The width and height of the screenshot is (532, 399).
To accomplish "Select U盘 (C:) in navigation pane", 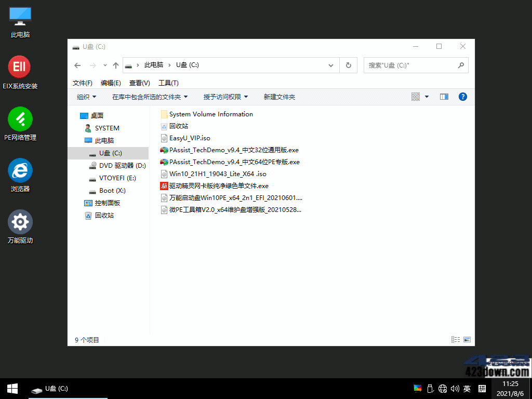I will click(x=109, y=153).
